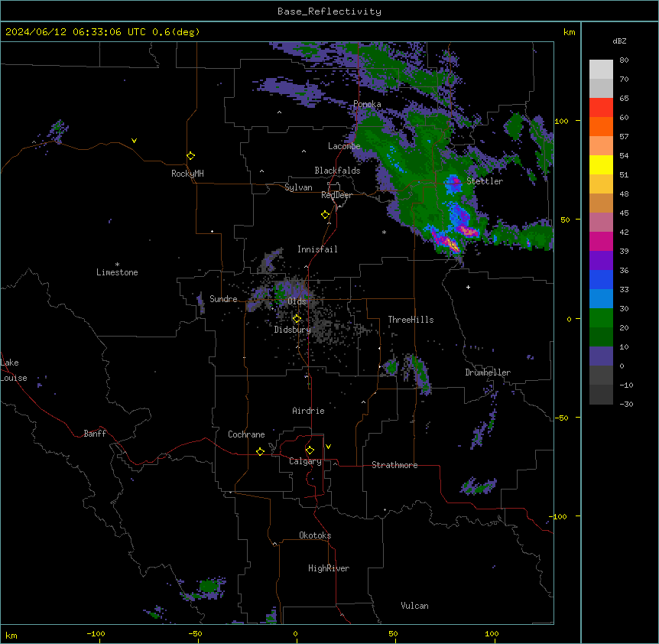Click the Stettler city label

point(485,181)
